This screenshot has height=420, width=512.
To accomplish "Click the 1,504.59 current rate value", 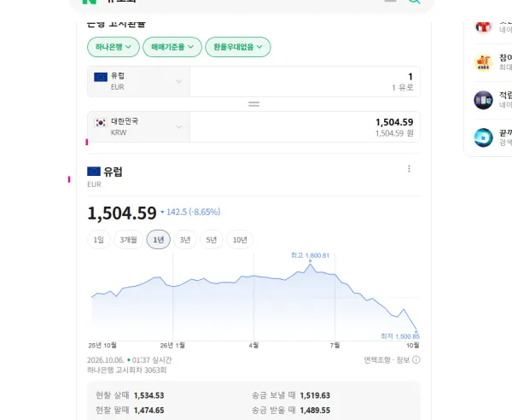I will tap(122, 213).
